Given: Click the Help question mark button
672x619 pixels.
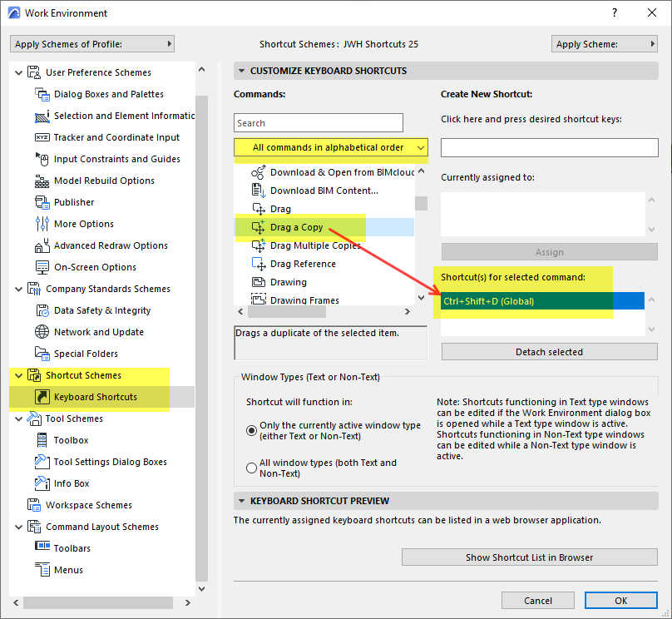Looking at the screenshot, I should 615,12.
